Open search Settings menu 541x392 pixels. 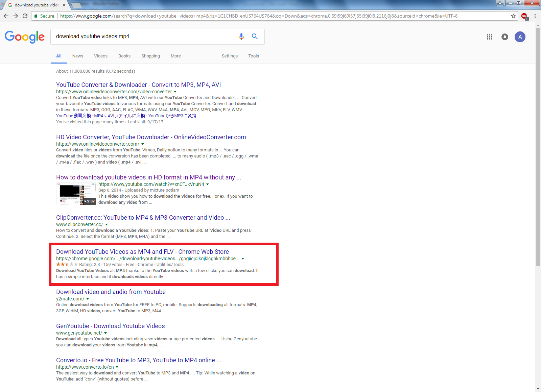click(230, 56)
